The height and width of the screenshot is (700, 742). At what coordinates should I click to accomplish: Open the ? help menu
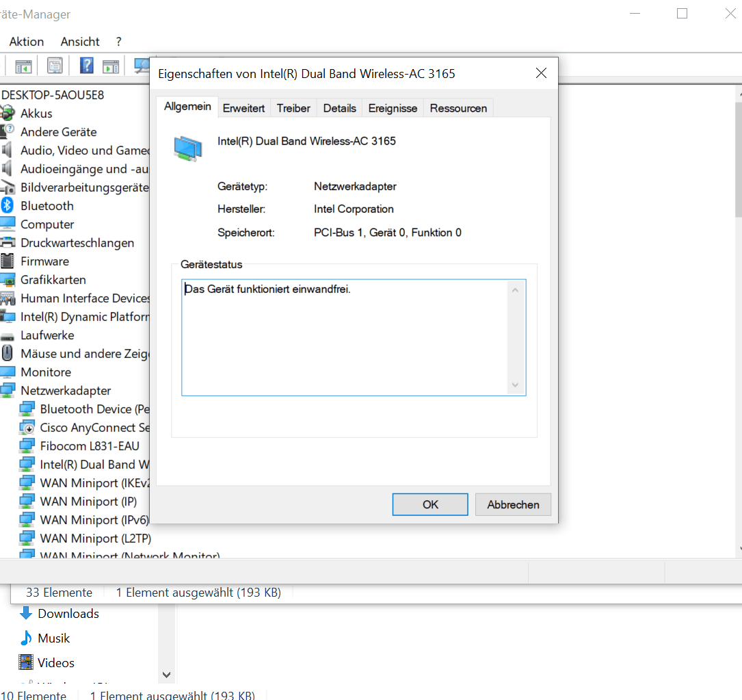[118, 42]
